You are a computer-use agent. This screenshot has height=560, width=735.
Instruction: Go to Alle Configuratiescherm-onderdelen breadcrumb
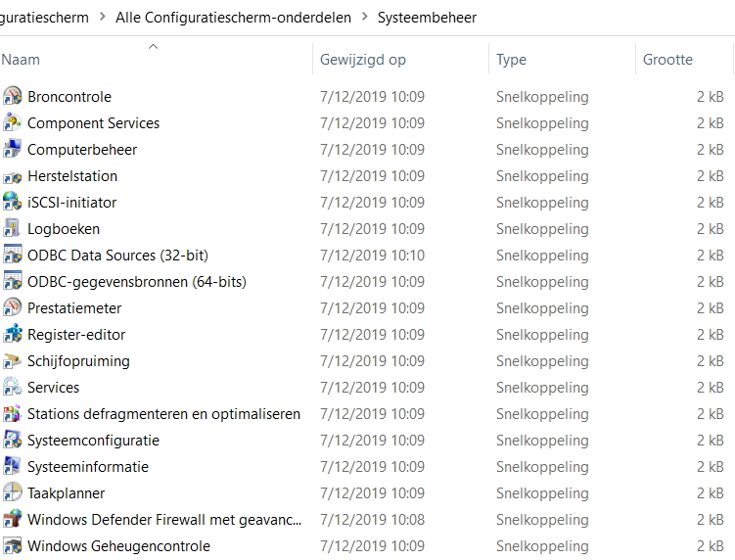pos(234,17)
